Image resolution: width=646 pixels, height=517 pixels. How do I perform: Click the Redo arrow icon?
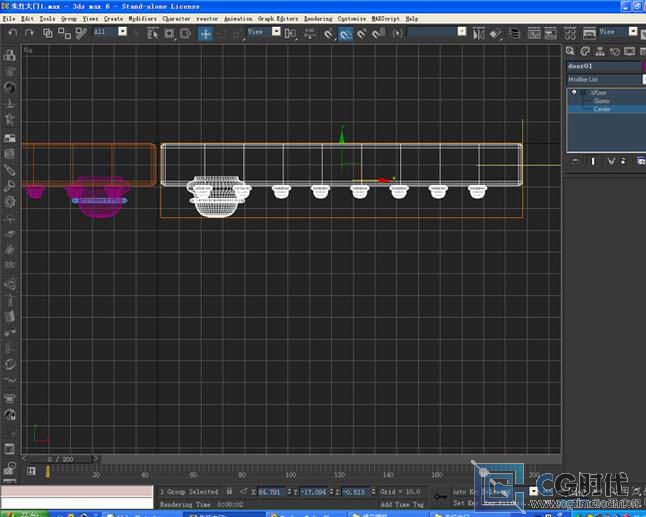[29, 33]
